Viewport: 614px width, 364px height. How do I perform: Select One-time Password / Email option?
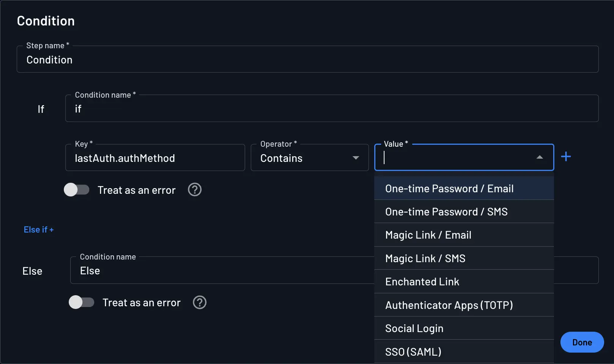[464, 188]
